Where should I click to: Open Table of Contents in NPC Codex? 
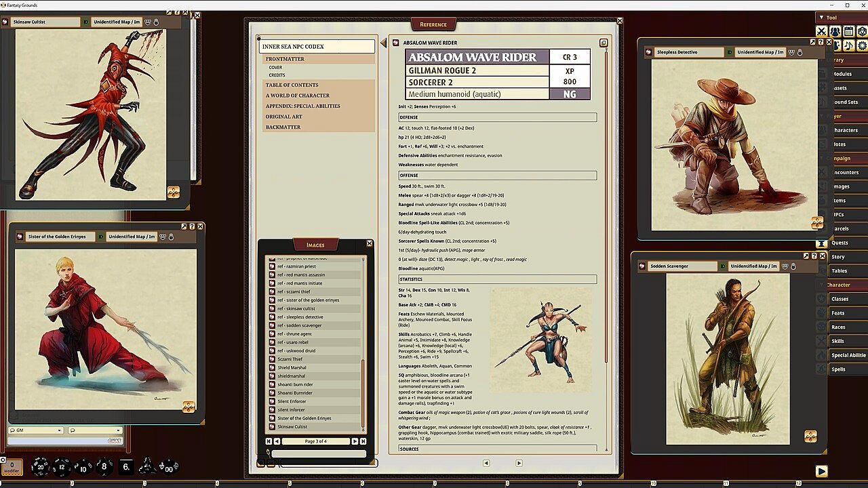click(x=292, y=85)
